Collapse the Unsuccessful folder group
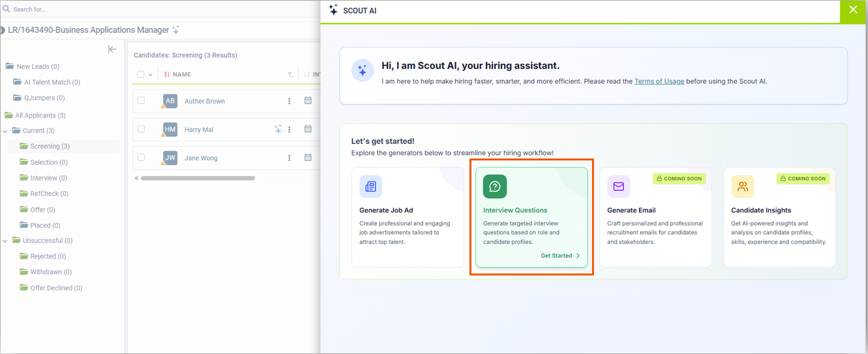The image size is (868, 354). click(x=5, y=241)
